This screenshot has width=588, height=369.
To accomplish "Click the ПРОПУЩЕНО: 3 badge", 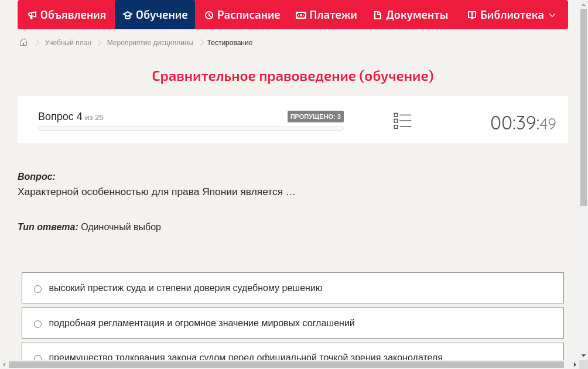I will coord(316,117).
